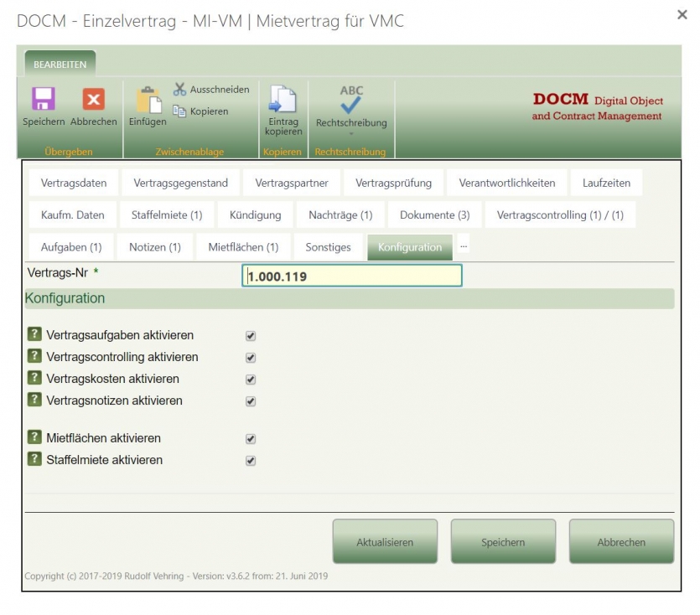Screen dimensions: 700x615
Task: Click the Kopieren pages icon
Action: pyautogui.click(x=179, y=111)
